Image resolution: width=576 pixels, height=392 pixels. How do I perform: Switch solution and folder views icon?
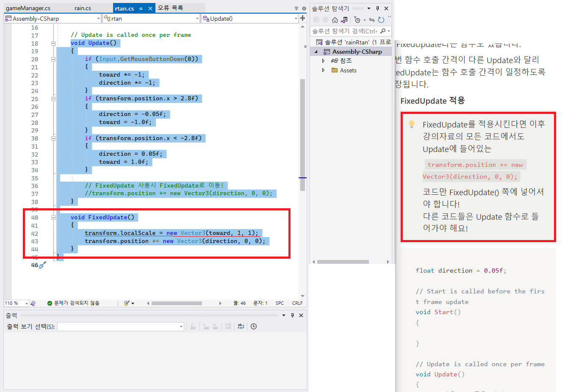coord(344,20)
